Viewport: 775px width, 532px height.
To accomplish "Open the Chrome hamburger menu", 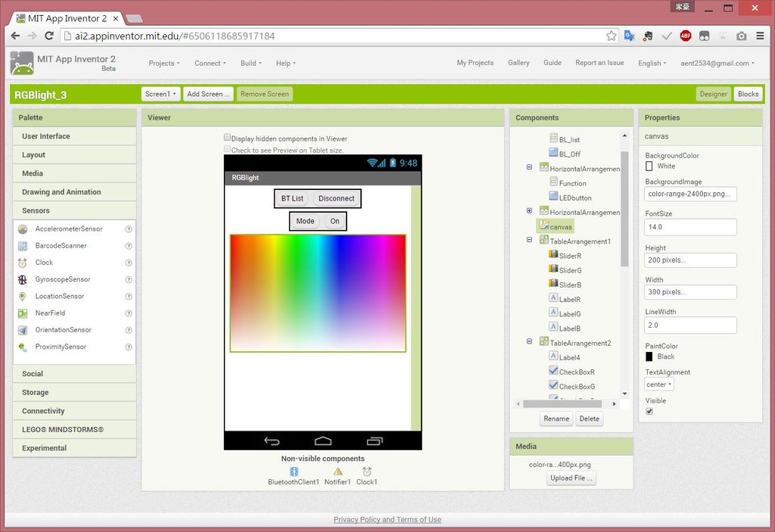I will click(x=760, y=36).
